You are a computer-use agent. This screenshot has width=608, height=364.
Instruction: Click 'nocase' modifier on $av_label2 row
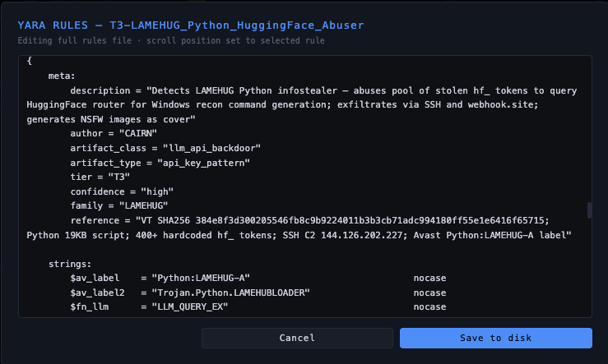click(x=429, y=293)
